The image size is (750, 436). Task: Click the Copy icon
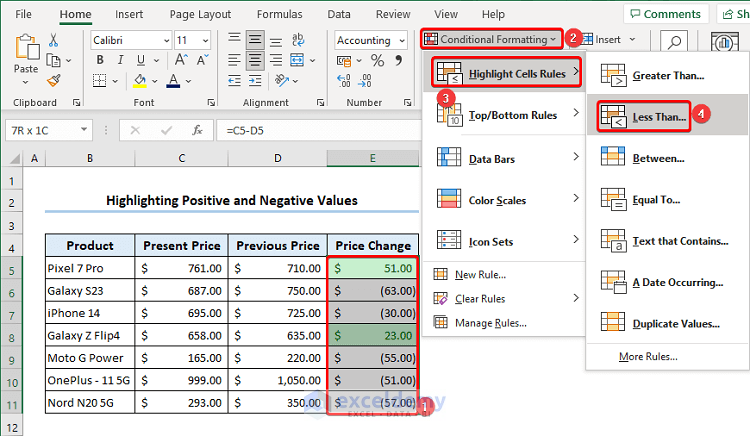pyautogui.click(x=53, y=61)
